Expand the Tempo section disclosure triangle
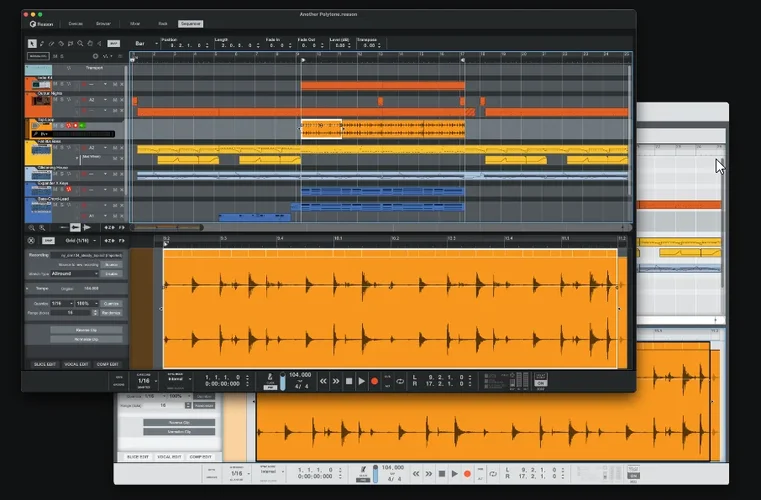This screenshot has width=761, height=500. [x=28, y=288]
